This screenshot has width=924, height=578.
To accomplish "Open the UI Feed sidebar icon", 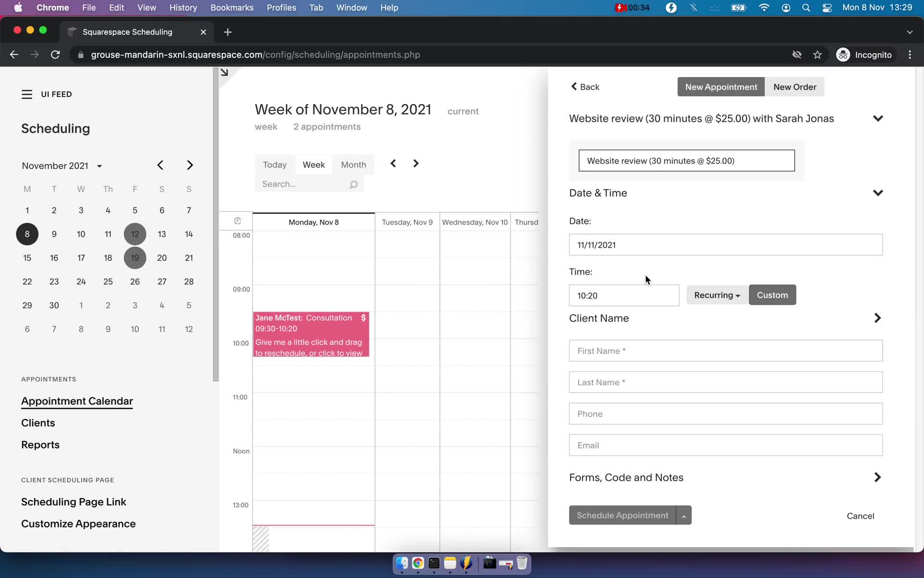I will click(x=26, y=94).
